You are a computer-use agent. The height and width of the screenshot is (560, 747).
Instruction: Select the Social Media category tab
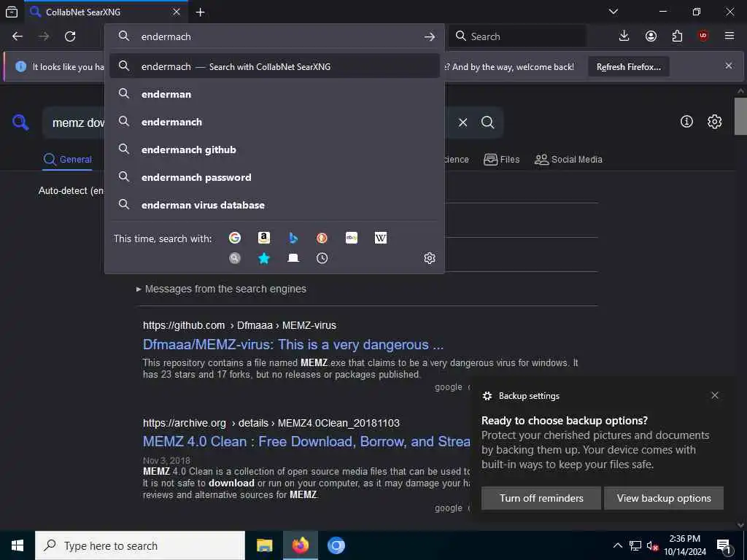click(x=568, y=160)
